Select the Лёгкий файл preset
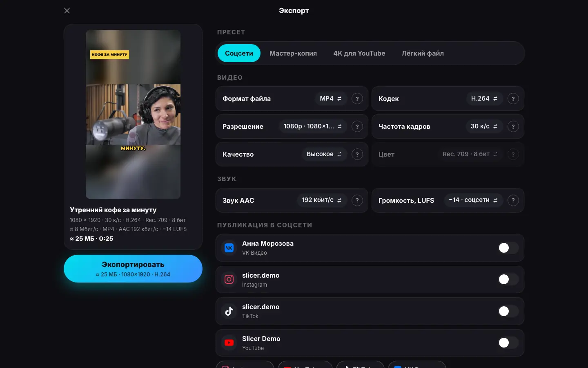The image size is (588, 368). coord(423,53)
